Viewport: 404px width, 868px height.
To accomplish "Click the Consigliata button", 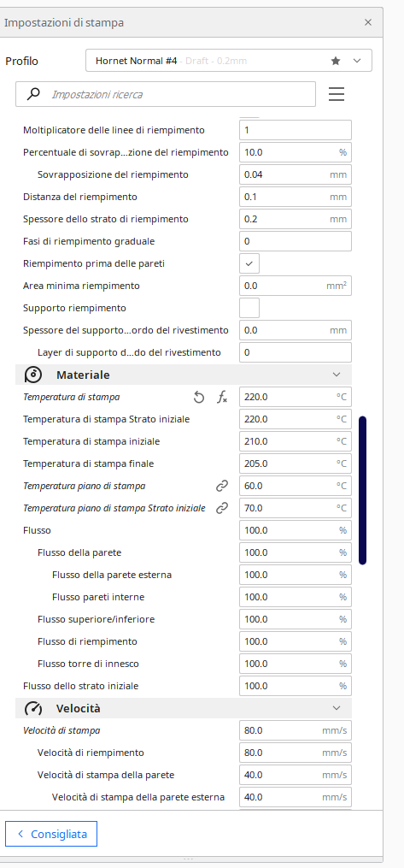I will click(51, 834).
